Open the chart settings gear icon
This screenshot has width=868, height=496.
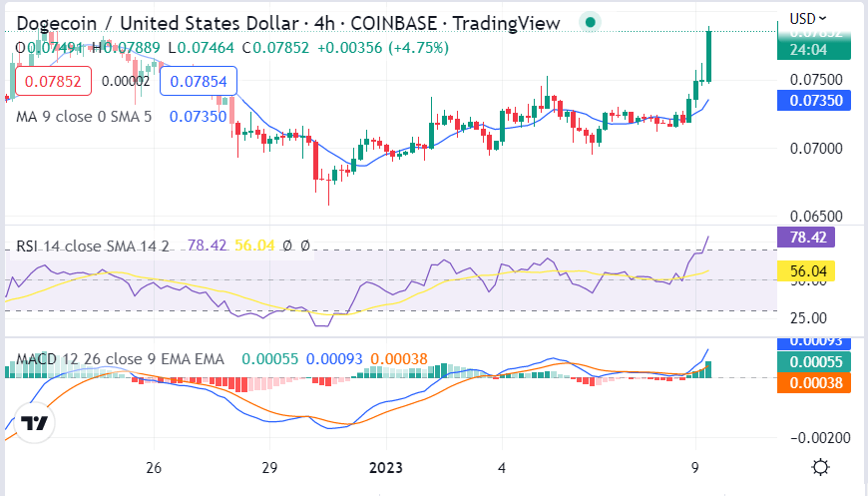(820, 467)
